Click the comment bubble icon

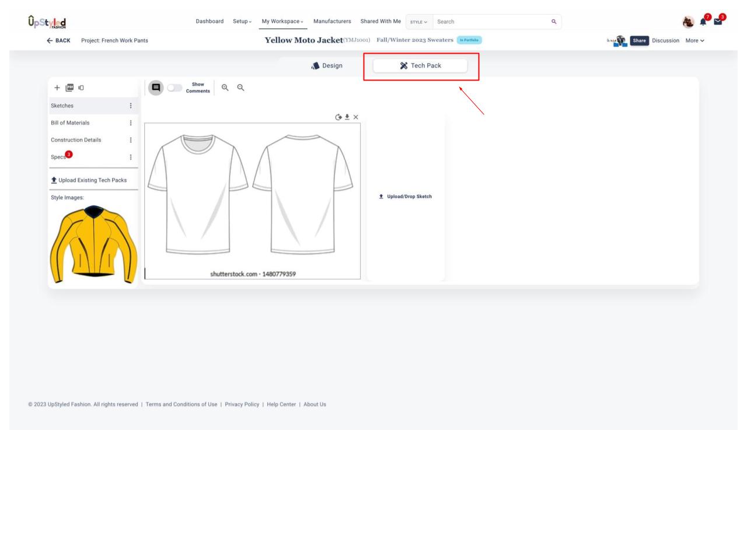156,87
